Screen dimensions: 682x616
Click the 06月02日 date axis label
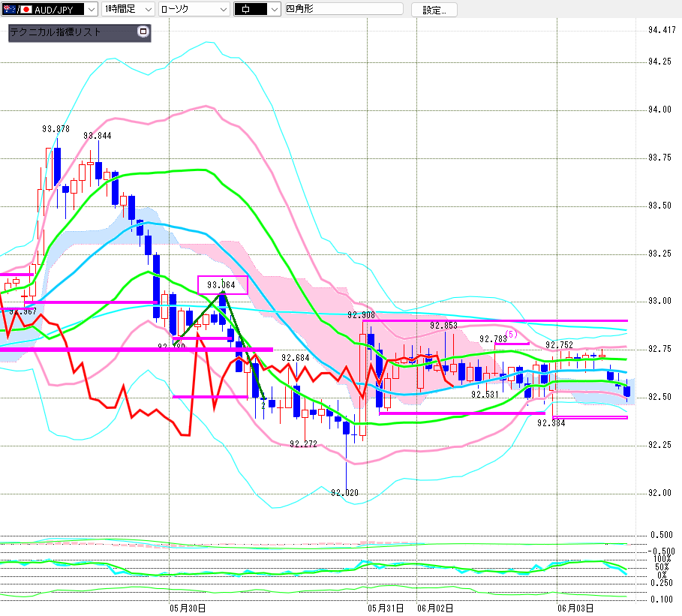[435, 608]
